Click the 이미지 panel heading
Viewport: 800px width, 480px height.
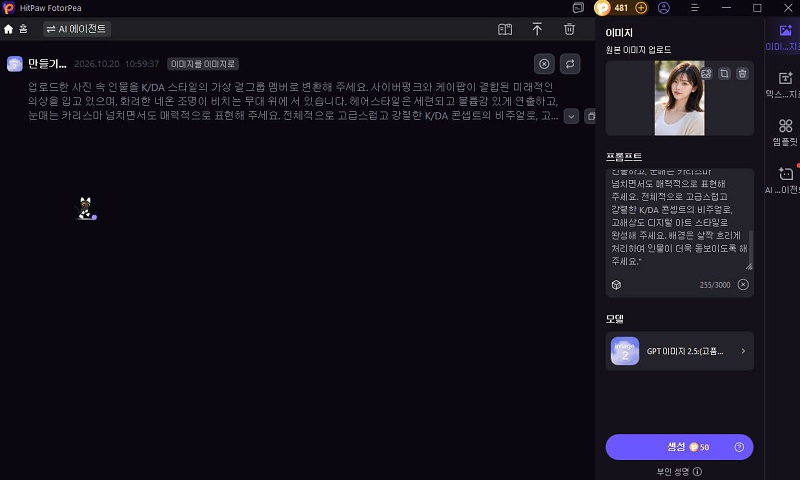619,33
